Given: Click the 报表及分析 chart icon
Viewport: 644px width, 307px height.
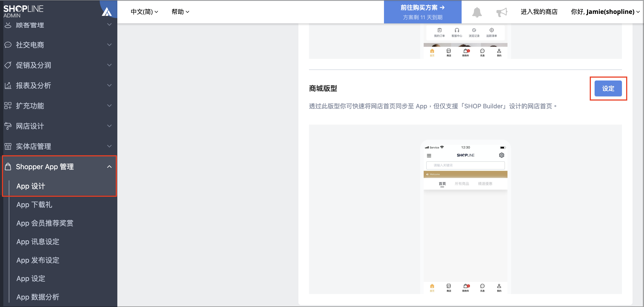Looking at the screenshot, I should click(8, 86).
